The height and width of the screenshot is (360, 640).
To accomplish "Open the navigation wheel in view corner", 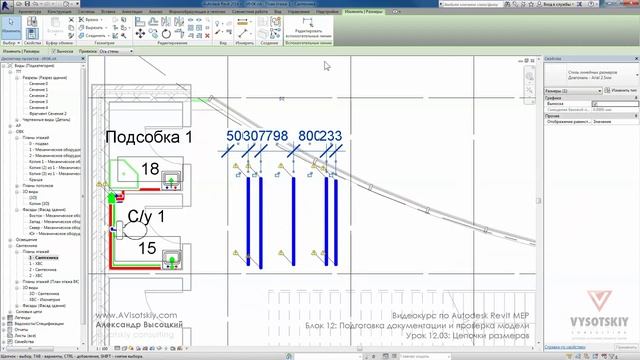I will (529, 76).
